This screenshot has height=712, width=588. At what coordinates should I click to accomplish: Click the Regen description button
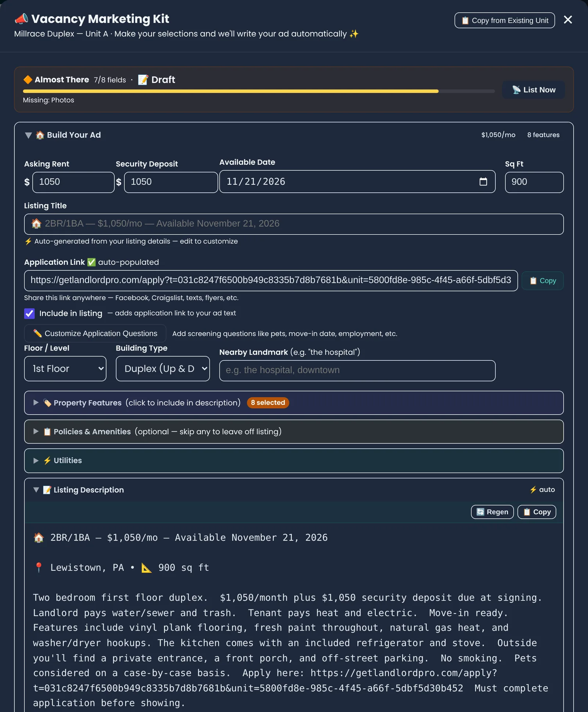(x=492, y=512)
